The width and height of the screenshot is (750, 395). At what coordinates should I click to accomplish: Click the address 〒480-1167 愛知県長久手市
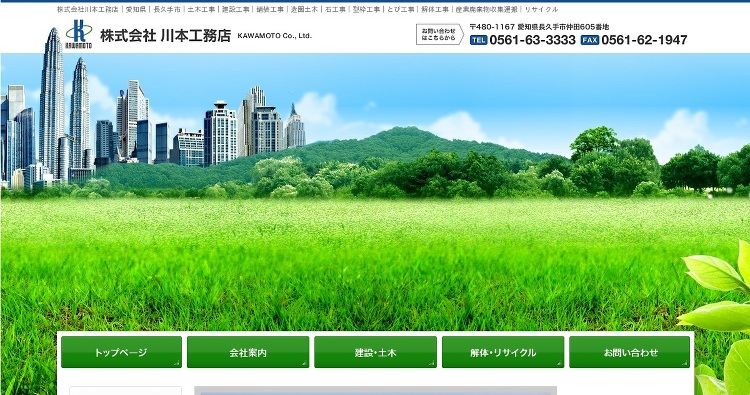[539, 27]
